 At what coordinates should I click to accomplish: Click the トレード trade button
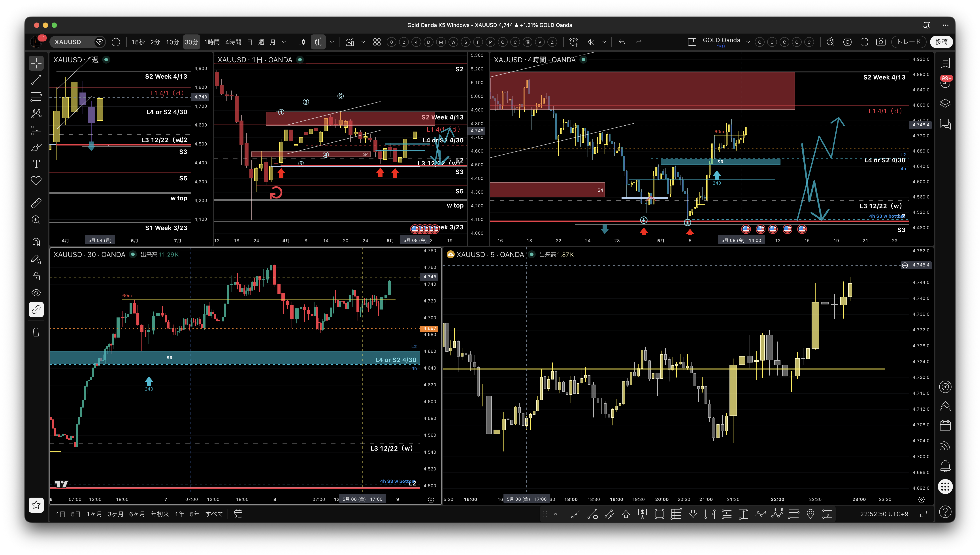click(909, 42)
